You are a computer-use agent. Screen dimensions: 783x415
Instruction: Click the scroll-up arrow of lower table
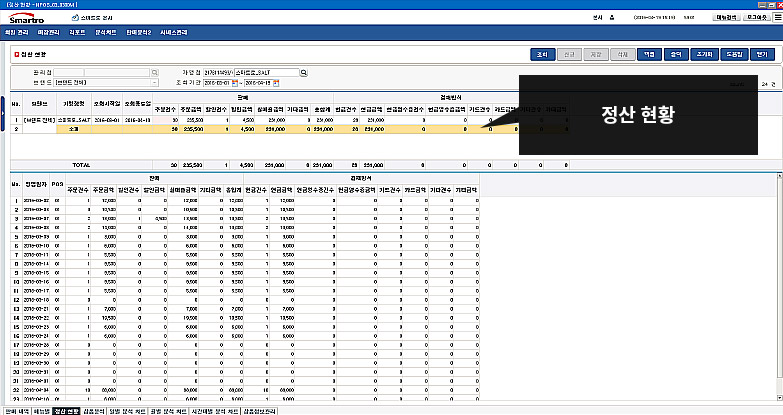pos(780,176)
